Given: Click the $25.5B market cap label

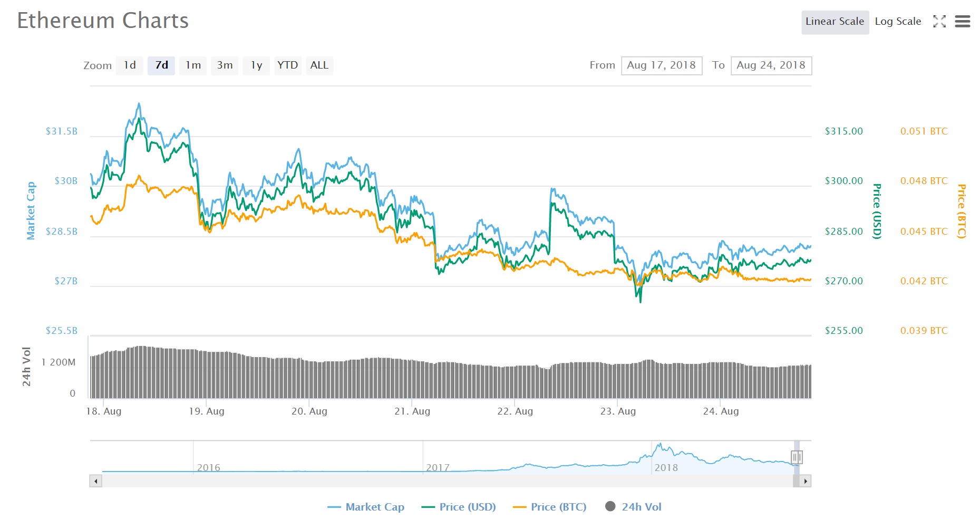Looking at the screenshot, I should click(62, 331).
